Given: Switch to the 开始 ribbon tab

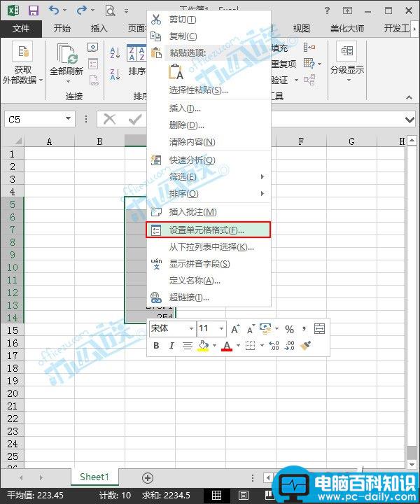Looking at the screenshot, I should 62,29.
